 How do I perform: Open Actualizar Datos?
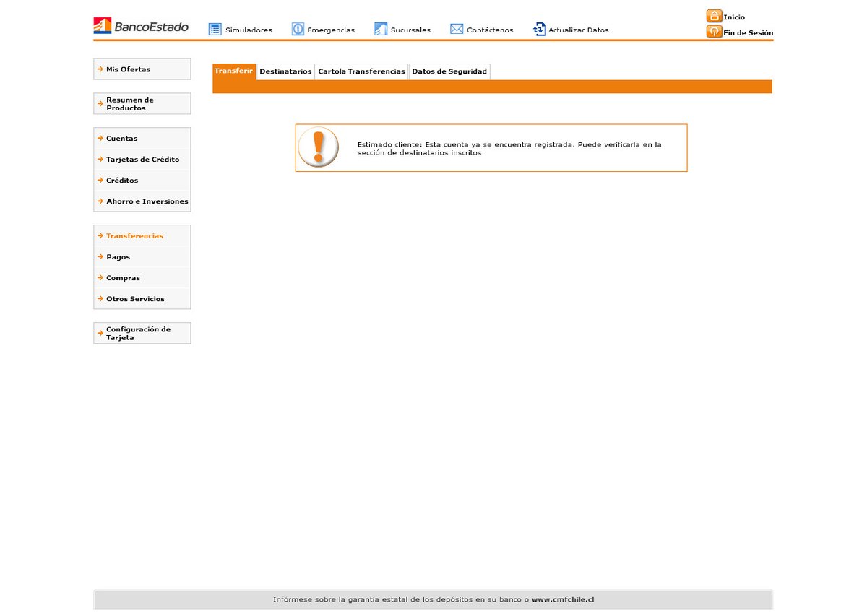[579, 30]
